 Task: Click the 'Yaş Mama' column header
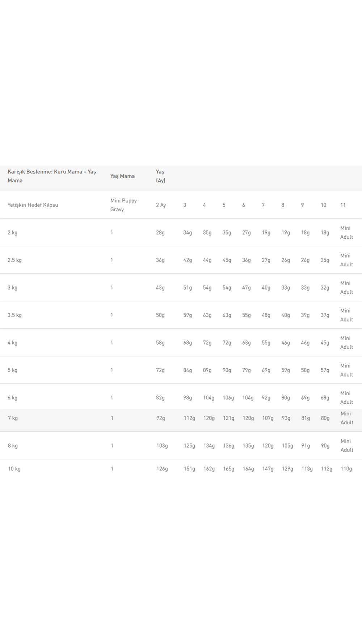[x=122, y=176]
